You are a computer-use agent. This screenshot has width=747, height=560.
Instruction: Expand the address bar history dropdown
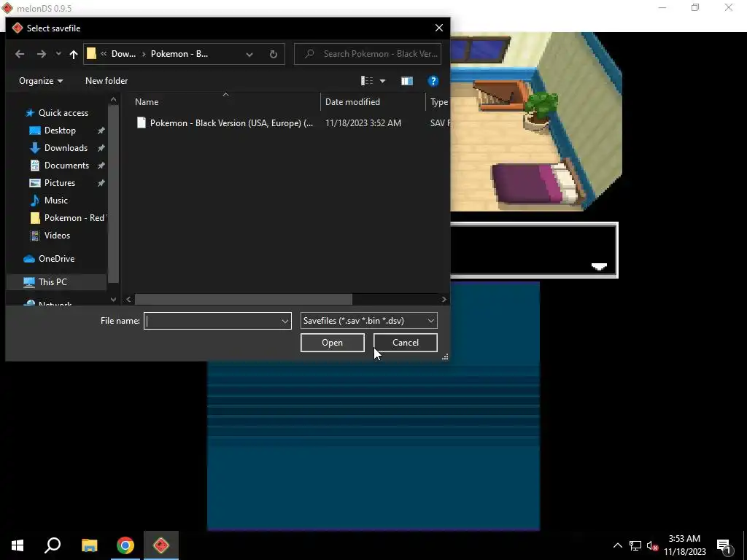[249, 54]
